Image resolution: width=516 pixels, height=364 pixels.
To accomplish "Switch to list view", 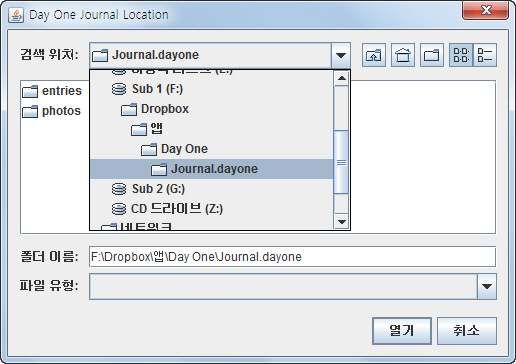I will tap(461, 55).
